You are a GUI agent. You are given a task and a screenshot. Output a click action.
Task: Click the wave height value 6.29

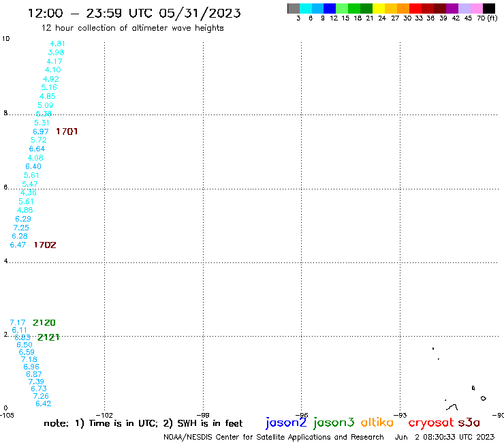(x=23, y=219)
